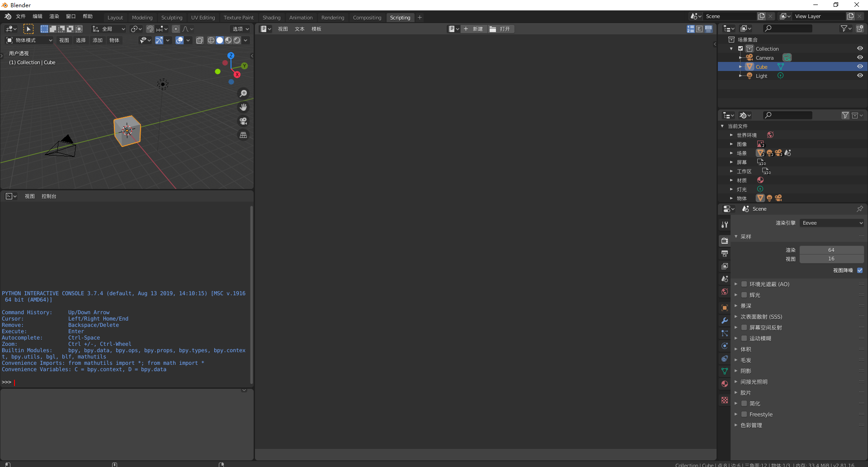Open the Modifier properties wrench tab
The width and height of the screenshot is (868, 467).
pos(725,321)
